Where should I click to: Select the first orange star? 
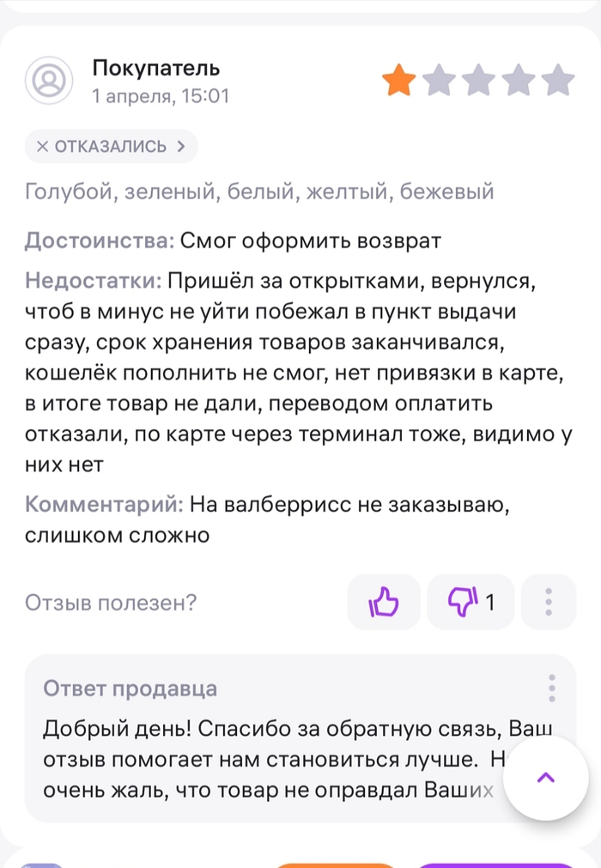[x=399, y=80]
